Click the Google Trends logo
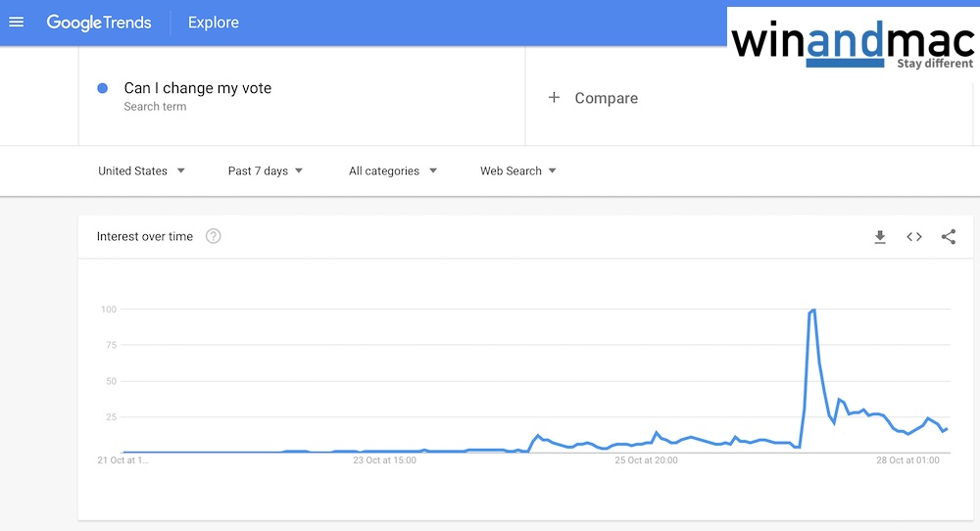 pyautogui.click(x=99, y=23)
